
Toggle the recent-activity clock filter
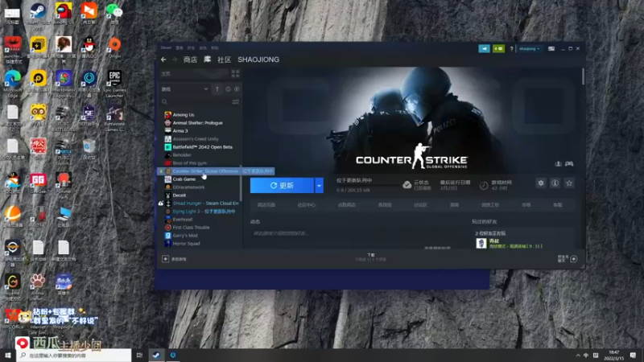click(228, 89)
